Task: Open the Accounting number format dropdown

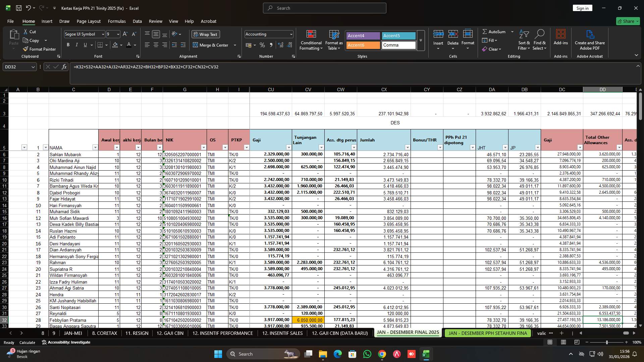Action: click(x=290, y=34)
